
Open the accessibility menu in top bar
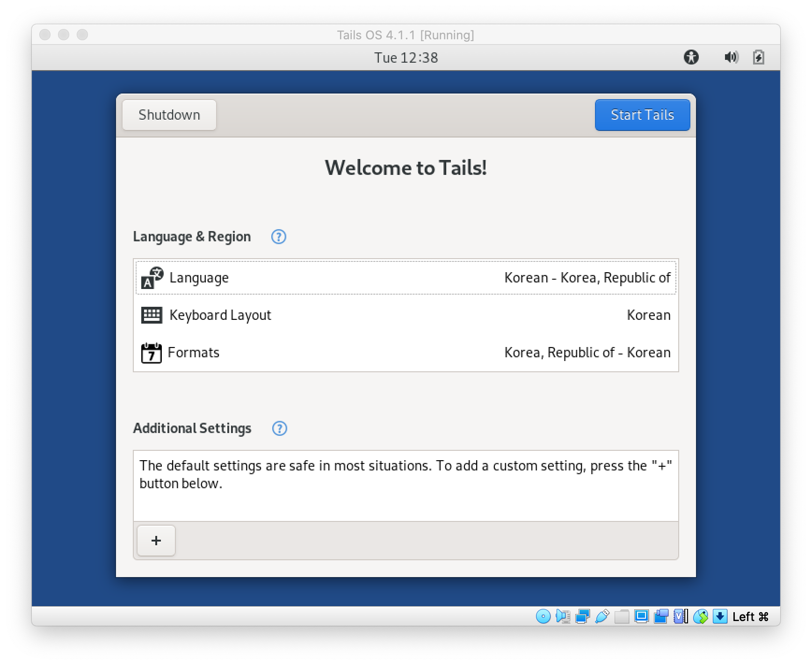(691, 57)
